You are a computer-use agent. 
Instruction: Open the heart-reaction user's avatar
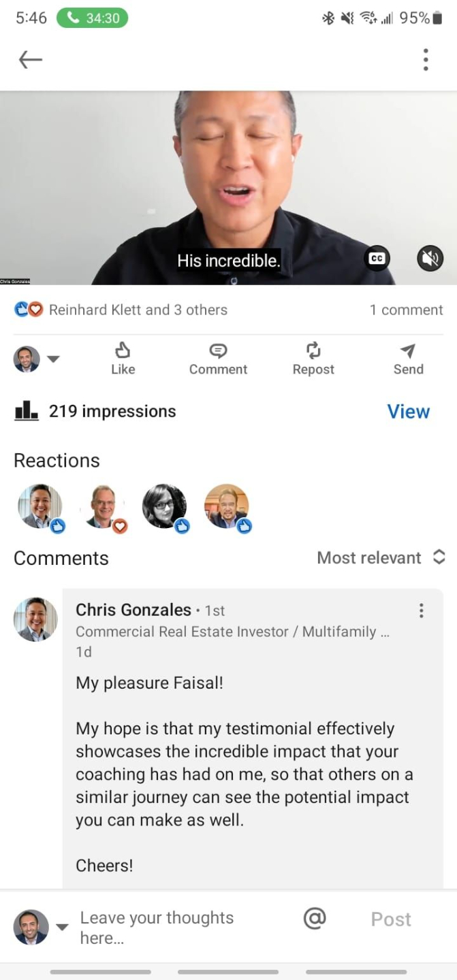[104, 507]
